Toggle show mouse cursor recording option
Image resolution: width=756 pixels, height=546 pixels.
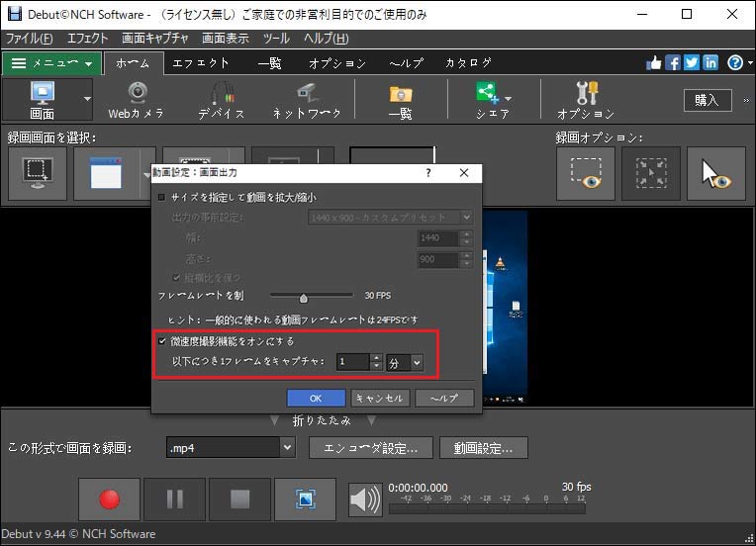(716, 173)
